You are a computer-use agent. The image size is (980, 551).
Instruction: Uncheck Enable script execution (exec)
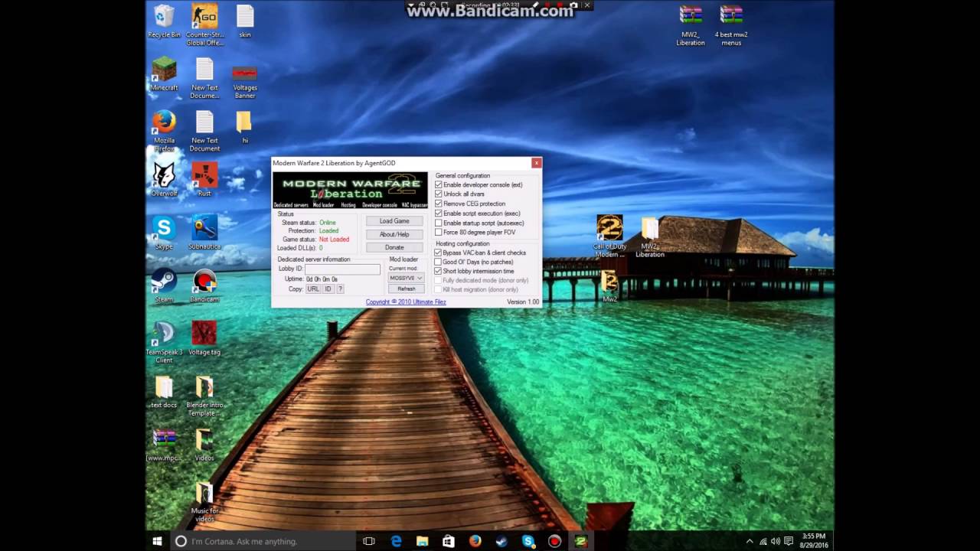pos(439,214)
